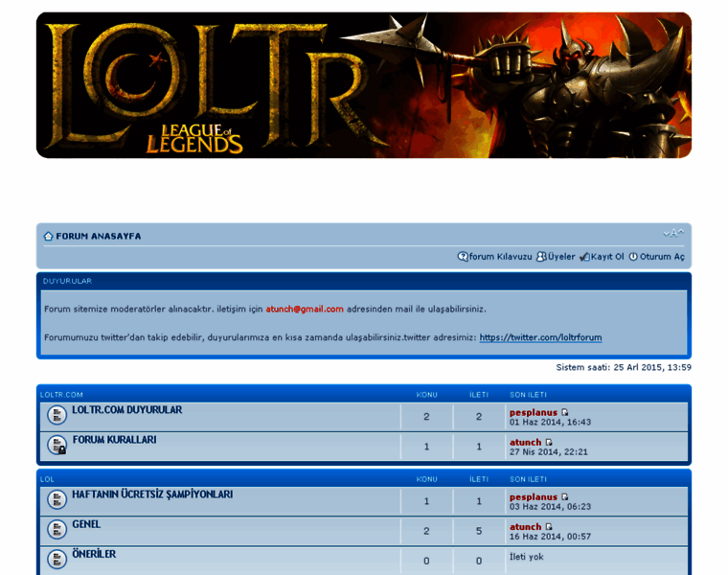This screenshot has height=575, width=728.
Task: View latest post icon in DUYURULAR row
Action: (564, 412)
